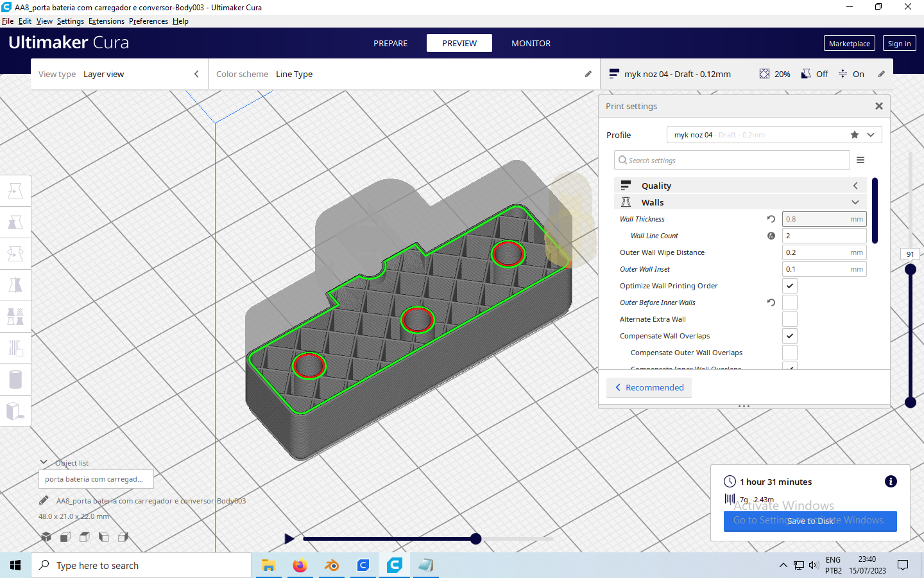Expand the myk noz 04 profile dropdown
Viewport: 924px width, 578px height.
(x=871, y=134)
